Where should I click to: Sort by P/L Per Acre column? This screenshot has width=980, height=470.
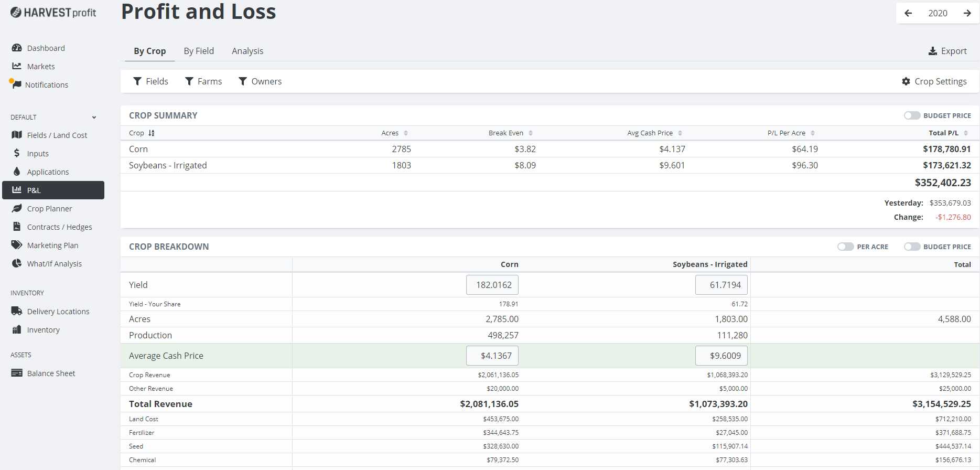coord(791,133)
